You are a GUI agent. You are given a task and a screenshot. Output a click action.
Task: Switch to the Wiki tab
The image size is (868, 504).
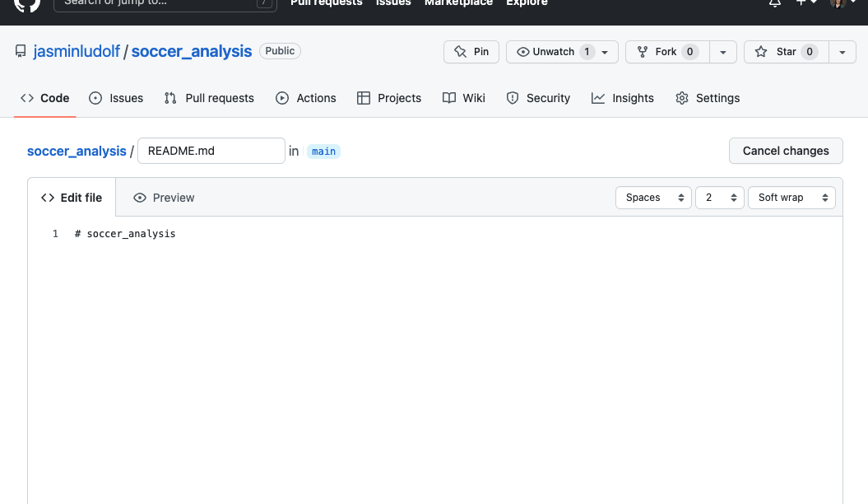point(464,98)
